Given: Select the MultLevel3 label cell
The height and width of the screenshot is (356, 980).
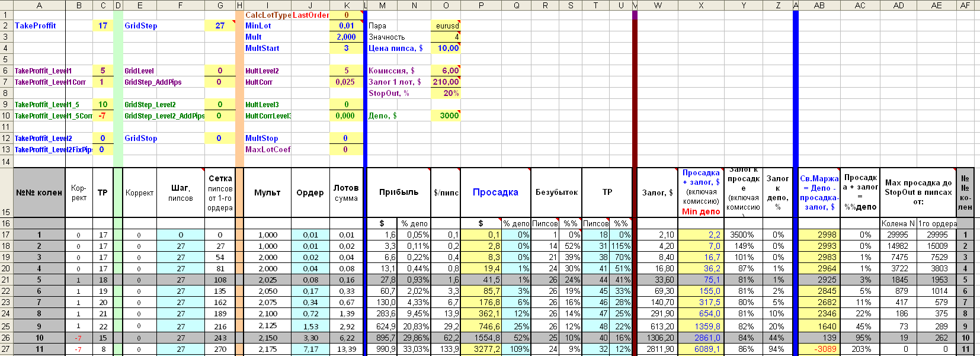Looking at the screenshot, I should pos(267,104).
